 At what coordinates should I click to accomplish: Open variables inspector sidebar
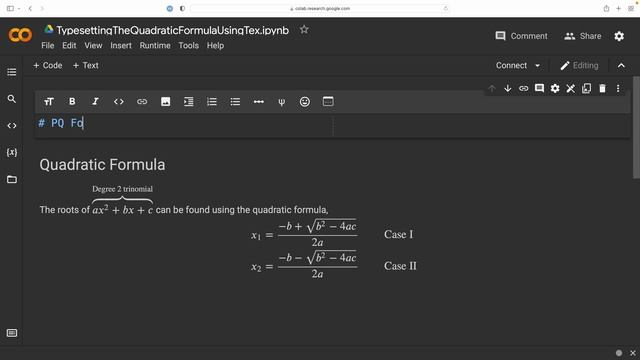click(x=12, y=152)
